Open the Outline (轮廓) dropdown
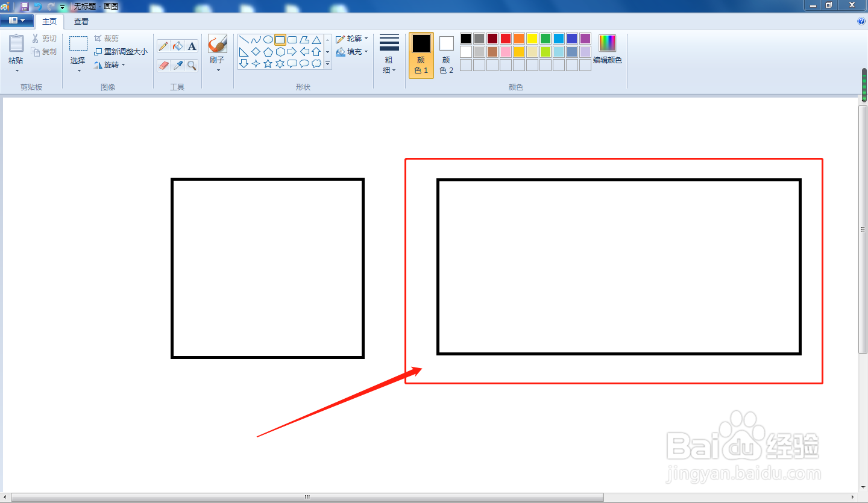 click(x=352, y=39)
